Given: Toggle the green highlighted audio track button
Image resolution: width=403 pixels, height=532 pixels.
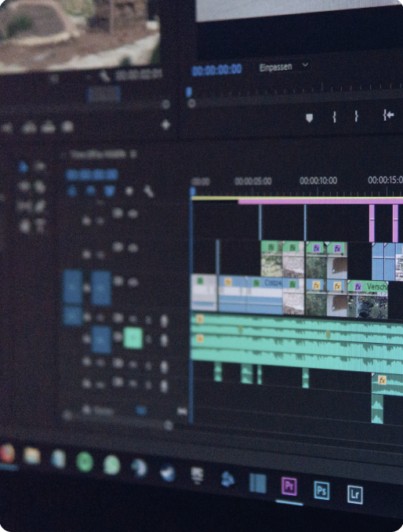Looking at the screenshot, I should (x=133, y=337).
